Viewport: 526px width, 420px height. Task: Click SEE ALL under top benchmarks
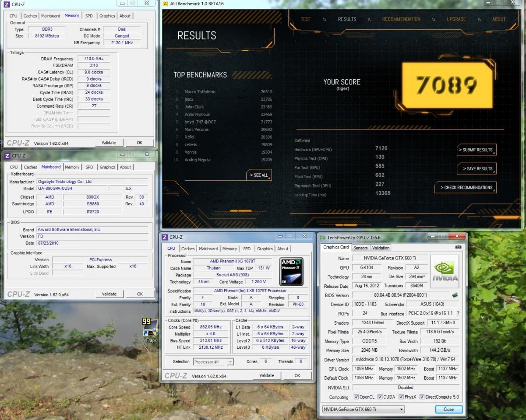(x=259, y=175)
